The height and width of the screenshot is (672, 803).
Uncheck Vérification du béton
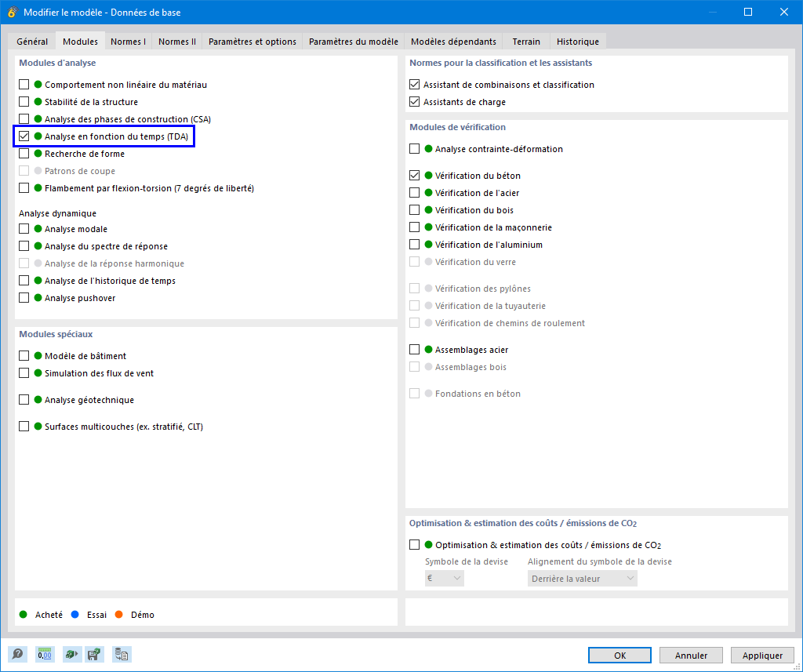tap(413, 175)
